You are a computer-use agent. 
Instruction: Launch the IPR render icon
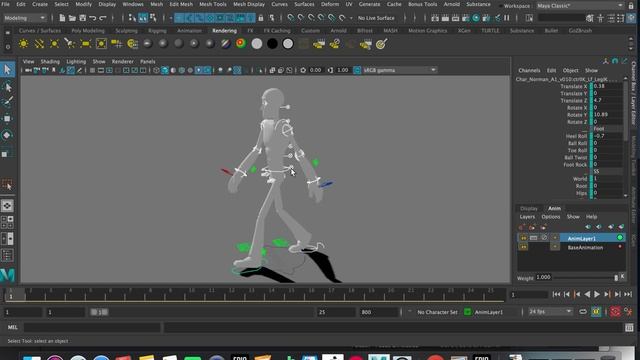point(456,18)
